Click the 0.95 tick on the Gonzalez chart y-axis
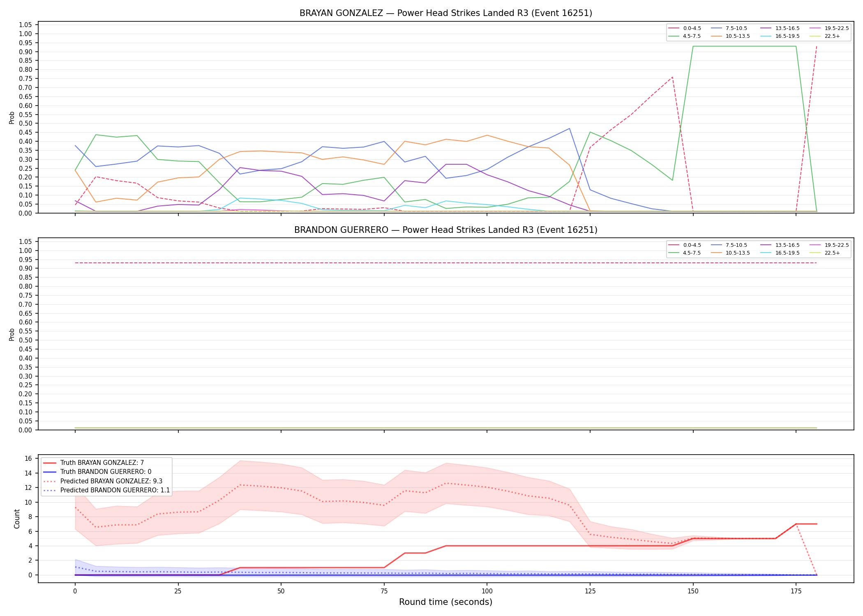The width and height of the screenshot is (863, 616). [x=25, y=43]
